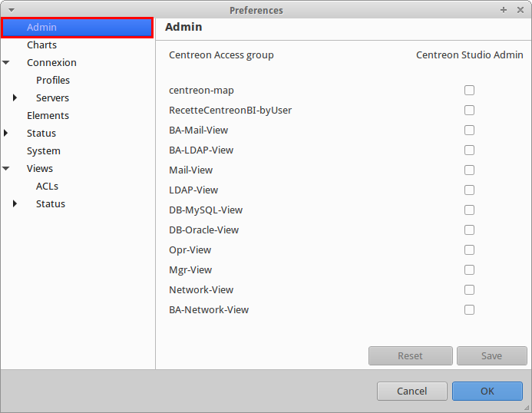532x413 pixels.
Task: Collapse the Connexion tree node
Action: 7,63
